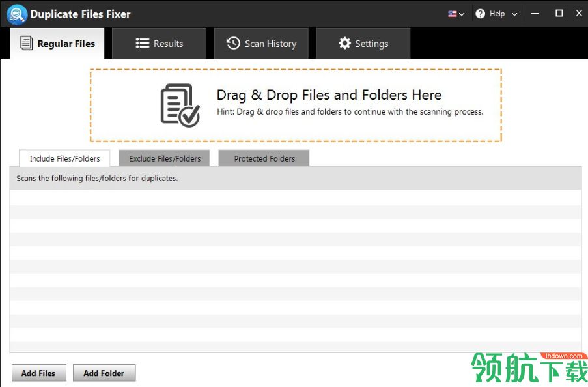The height and width of the screenshot is (387, 588).
Task: Select the Exclude Files/Folders tab
Action: (x=165, y=158)
